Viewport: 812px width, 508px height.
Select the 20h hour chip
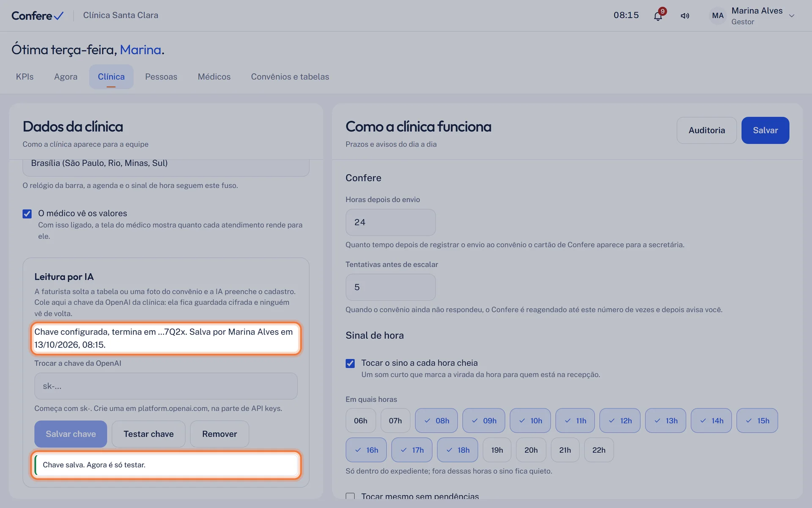531,450
